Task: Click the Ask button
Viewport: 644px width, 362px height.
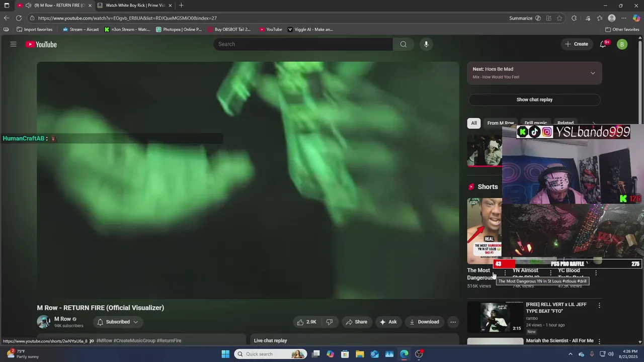Action: tap(388, 322)
